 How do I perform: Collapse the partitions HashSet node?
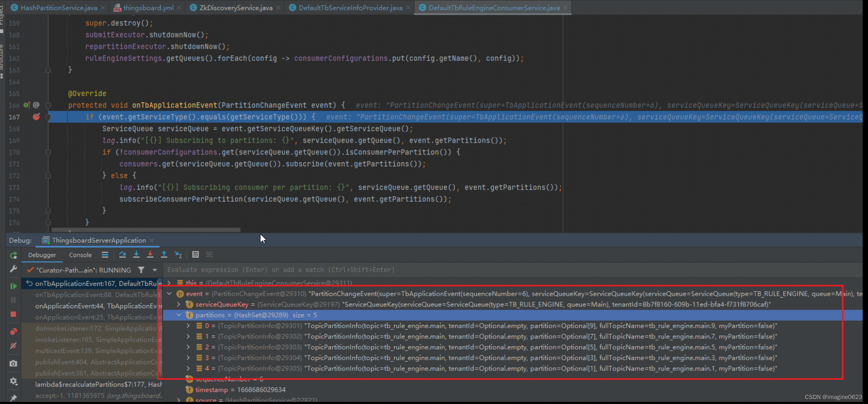click(179, 315)
